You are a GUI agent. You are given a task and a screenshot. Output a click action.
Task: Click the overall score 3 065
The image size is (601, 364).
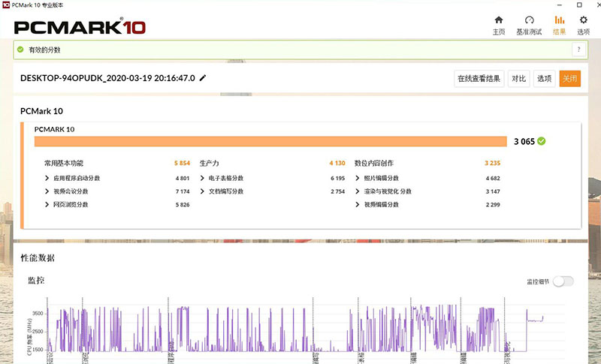coord(524,141)
